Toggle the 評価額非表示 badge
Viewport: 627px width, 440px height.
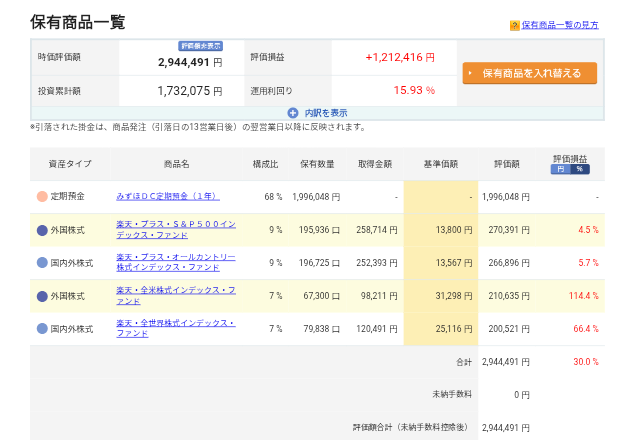click(200, 46)
